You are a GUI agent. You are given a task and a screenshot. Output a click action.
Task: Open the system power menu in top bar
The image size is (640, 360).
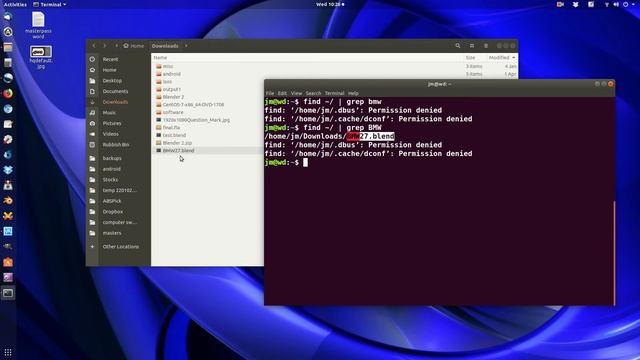[x=625, y=4]
